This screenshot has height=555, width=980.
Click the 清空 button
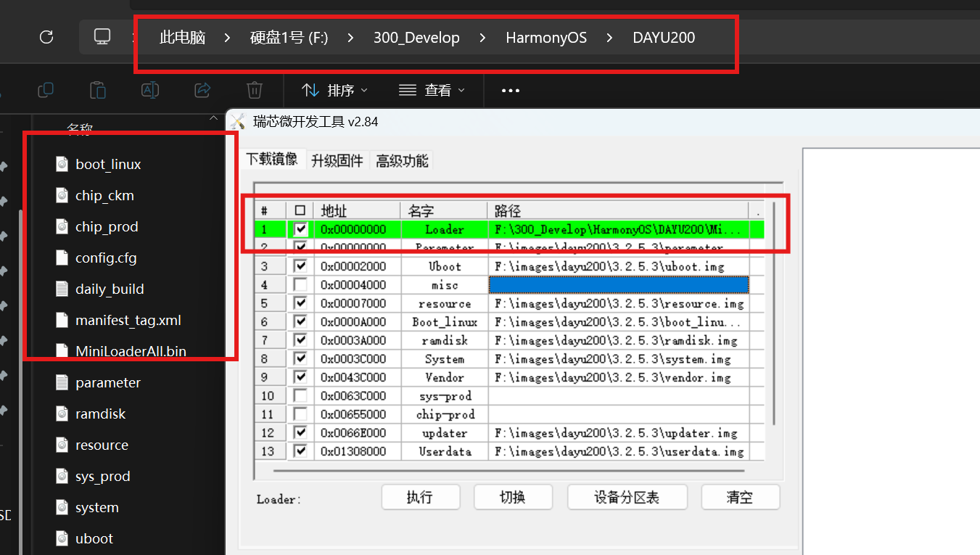740,497
